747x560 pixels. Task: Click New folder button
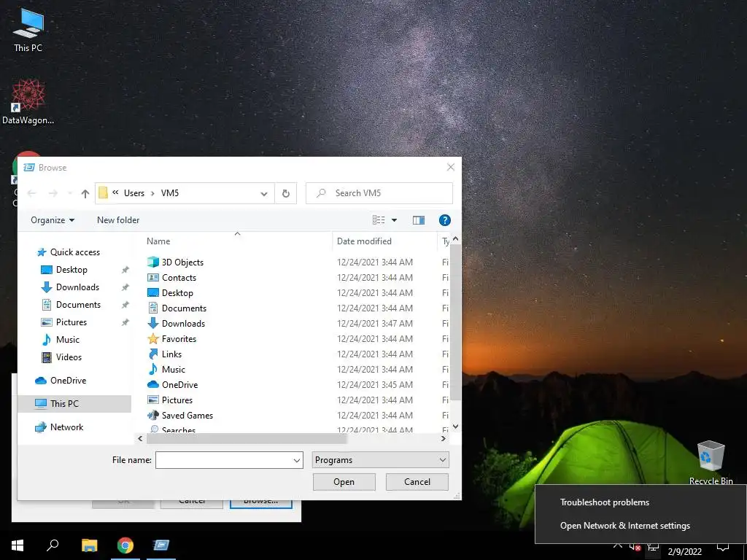(x=118, y=220)
